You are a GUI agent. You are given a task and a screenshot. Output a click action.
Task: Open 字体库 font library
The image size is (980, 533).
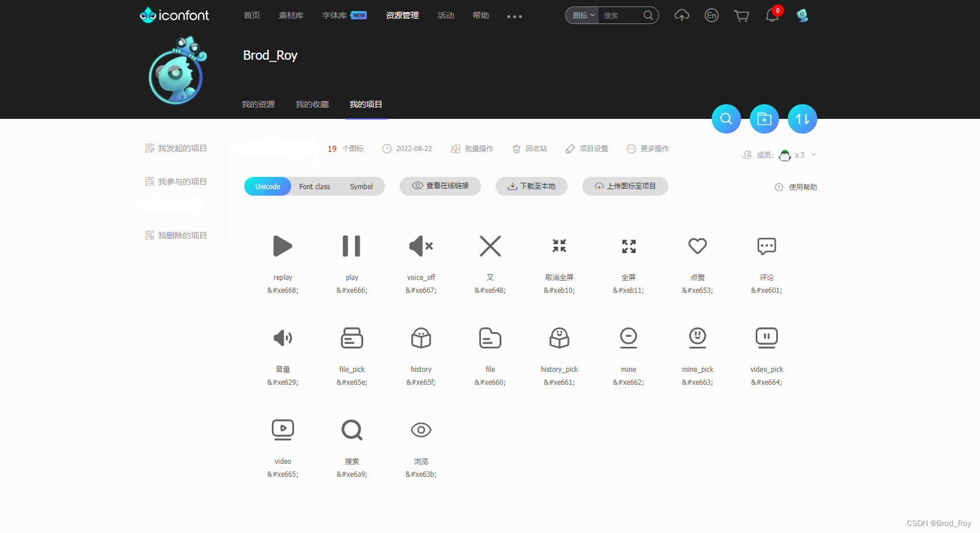point(334,15)
